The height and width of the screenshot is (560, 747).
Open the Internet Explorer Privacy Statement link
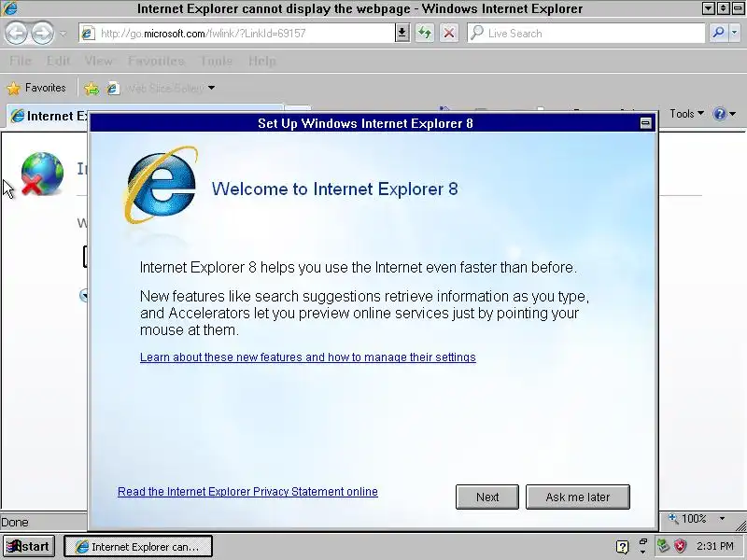247,492
